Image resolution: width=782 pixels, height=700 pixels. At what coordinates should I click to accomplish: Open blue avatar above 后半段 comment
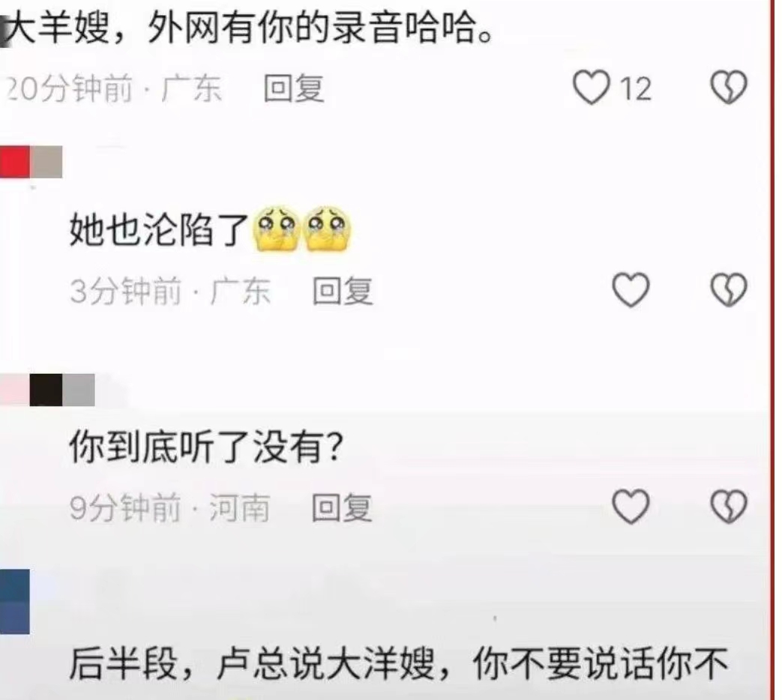14,602
